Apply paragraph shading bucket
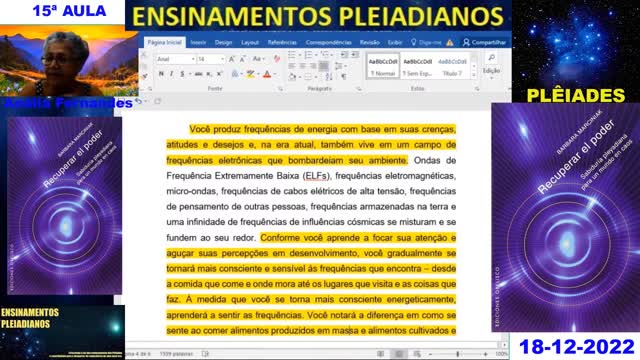 tap(292, 76)
